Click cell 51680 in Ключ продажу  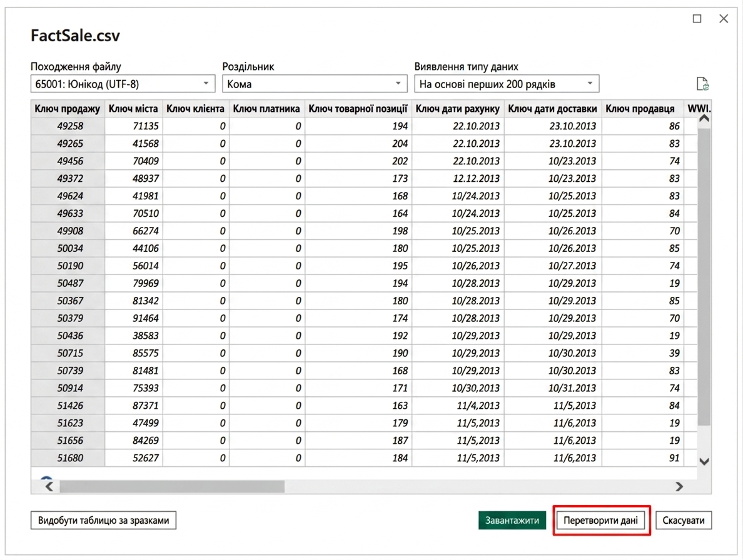[x=68, y=458]
